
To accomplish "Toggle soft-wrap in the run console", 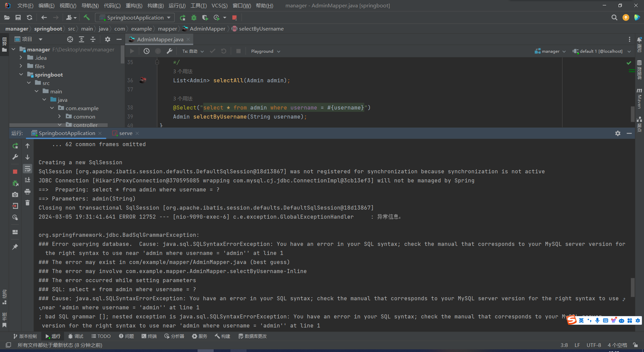I will [x=28, y=169].
